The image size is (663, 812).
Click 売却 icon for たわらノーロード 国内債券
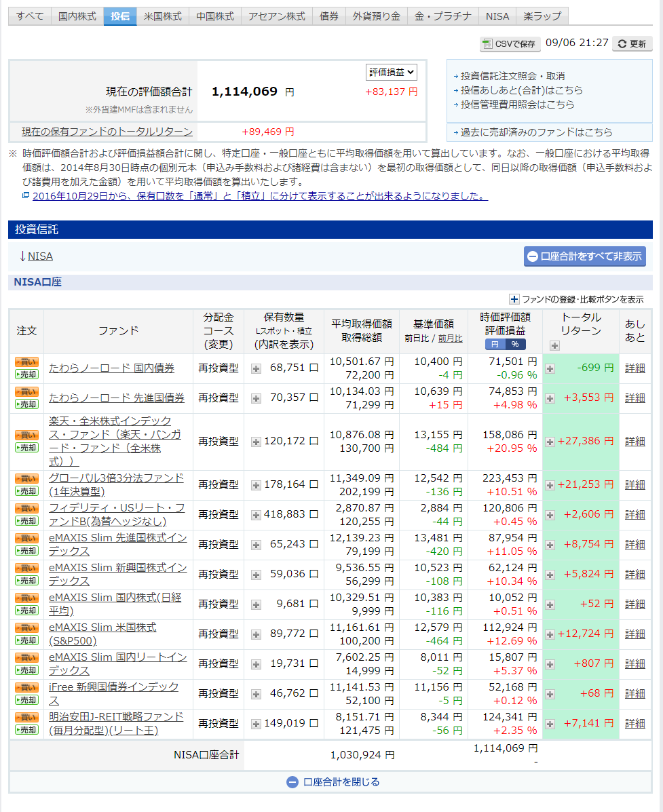coord(26,374)
